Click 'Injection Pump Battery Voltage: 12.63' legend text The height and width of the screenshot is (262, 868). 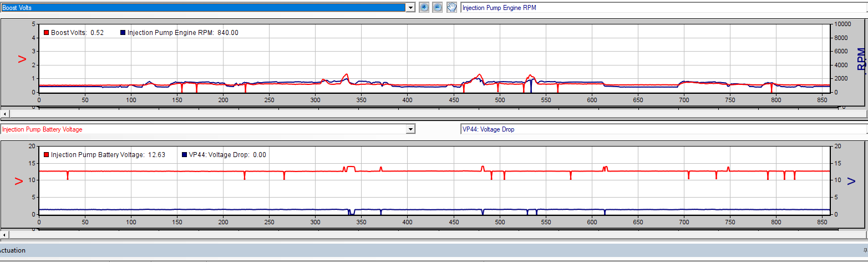108,155
